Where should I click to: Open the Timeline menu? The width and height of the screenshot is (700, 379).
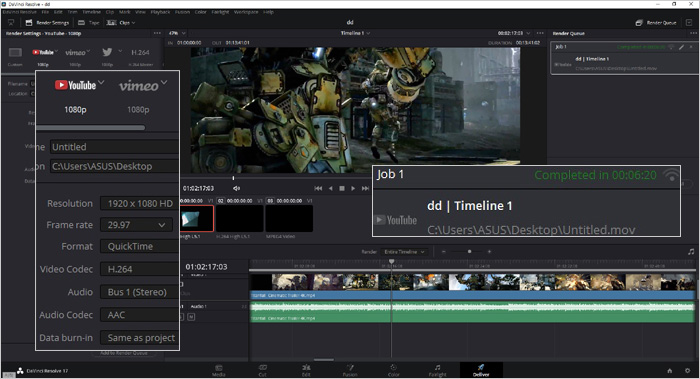pyautogui.click(x=92, y=12)
